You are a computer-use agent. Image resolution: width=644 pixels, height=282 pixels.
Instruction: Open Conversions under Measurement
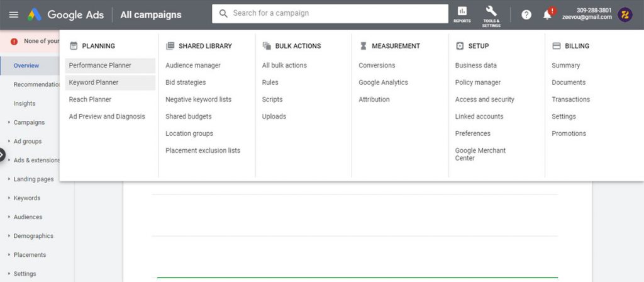377,65
